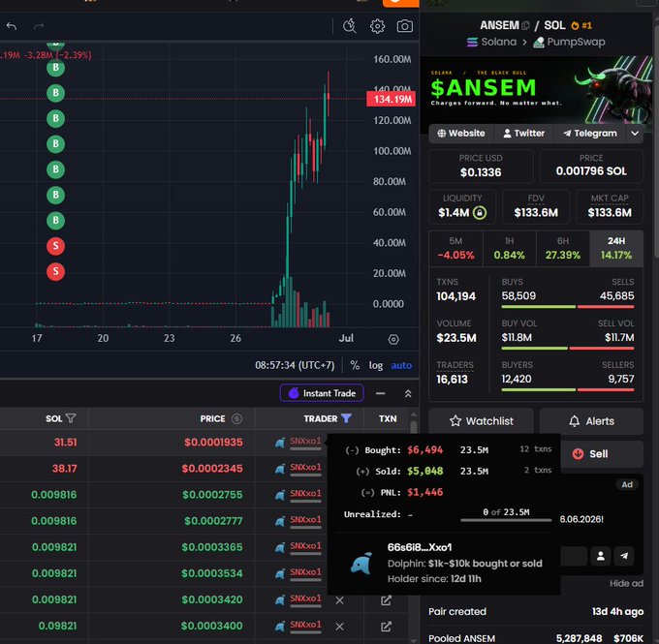Toggle the PRICE column currency icon
Screen dimensions: 659x644
(236, 418)
